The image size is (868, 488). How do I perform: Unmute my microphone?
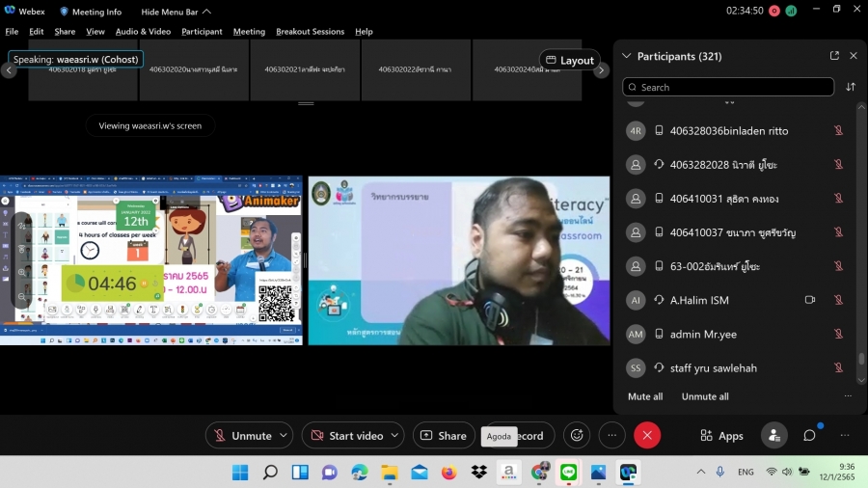pos(243,435)
